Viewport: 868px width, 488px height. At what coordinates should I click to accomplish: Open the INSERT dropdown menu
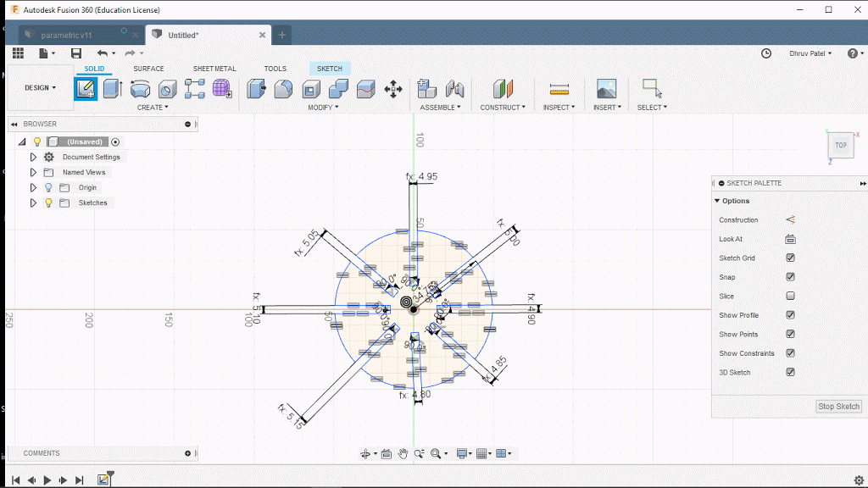607,108
